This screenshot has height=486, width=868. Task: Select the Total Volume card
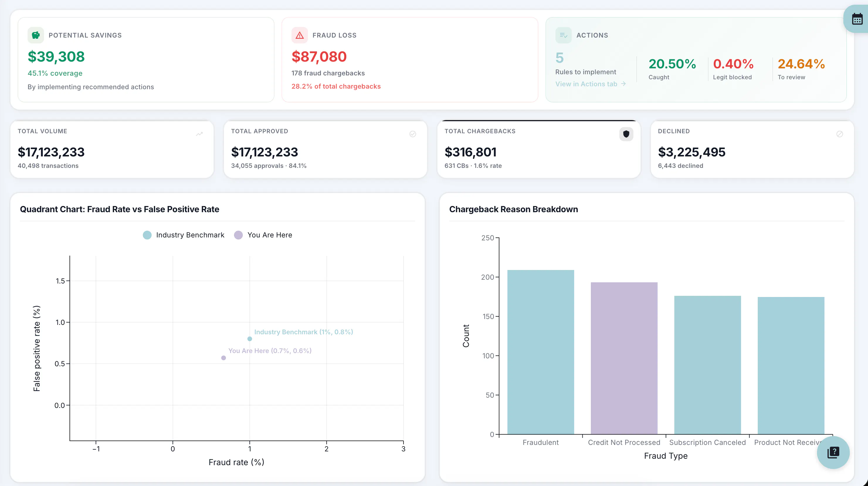(x=112, y=149)
